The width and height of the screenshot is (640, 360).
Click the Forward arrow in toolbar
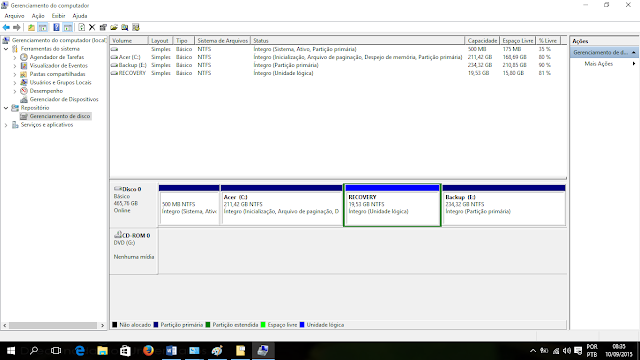point(17,27)
